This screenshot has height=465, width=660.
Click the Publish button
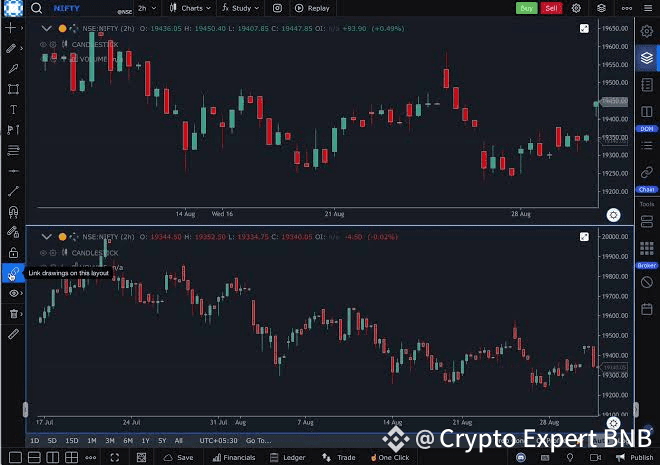635,457
